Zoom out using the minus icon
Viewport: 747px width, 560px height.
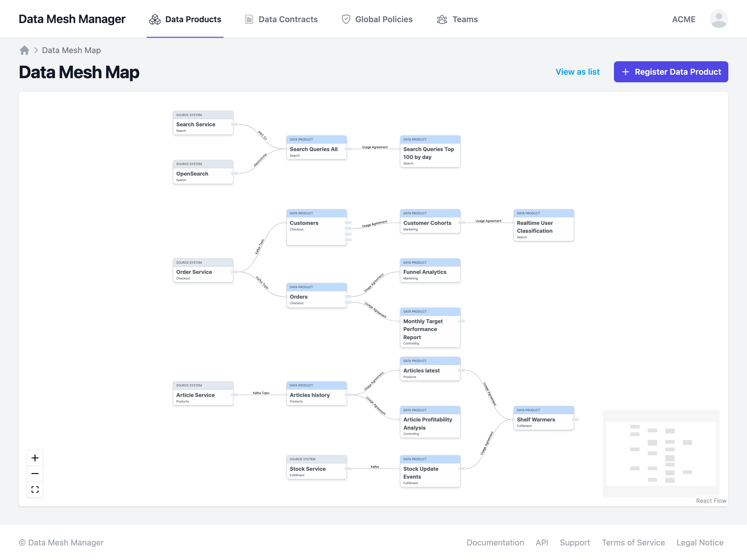(35, 474)
